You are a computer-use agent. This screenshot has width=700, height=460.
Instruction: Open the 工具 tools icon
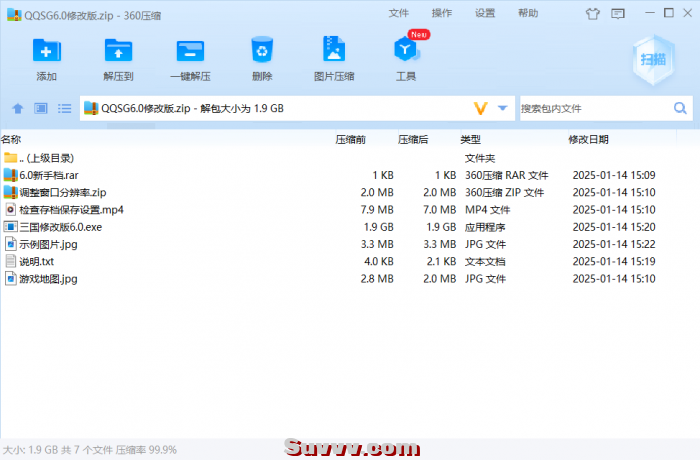pos(406,49)
